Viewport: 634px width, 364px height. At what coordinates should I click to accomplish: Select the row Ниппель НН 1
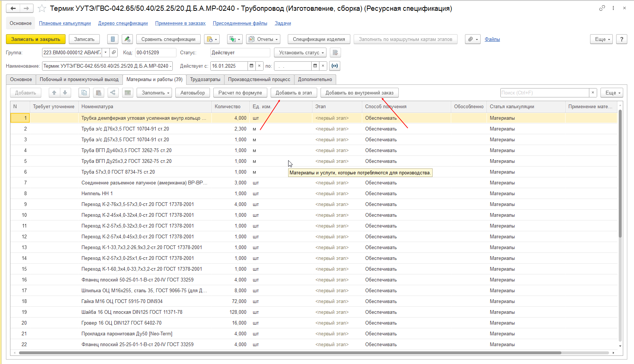314,193
